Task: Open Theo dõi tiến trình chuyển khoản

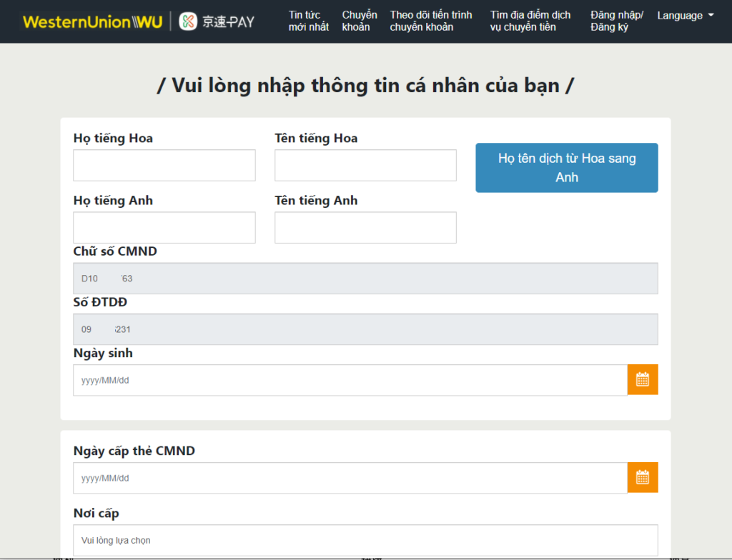Action: (x=431, y=21)
